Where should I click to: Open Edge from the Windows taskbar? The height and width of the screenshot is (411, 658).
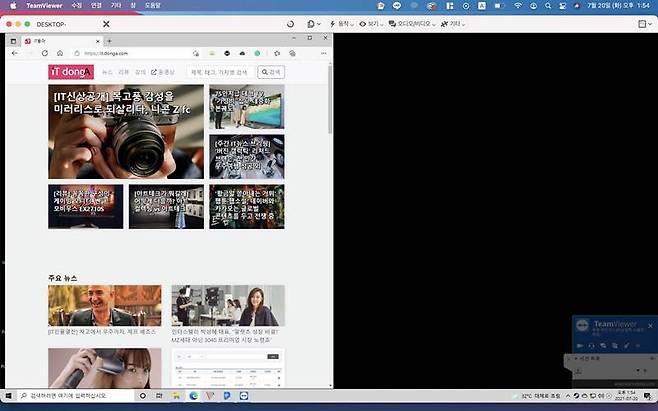click(193, 397)
